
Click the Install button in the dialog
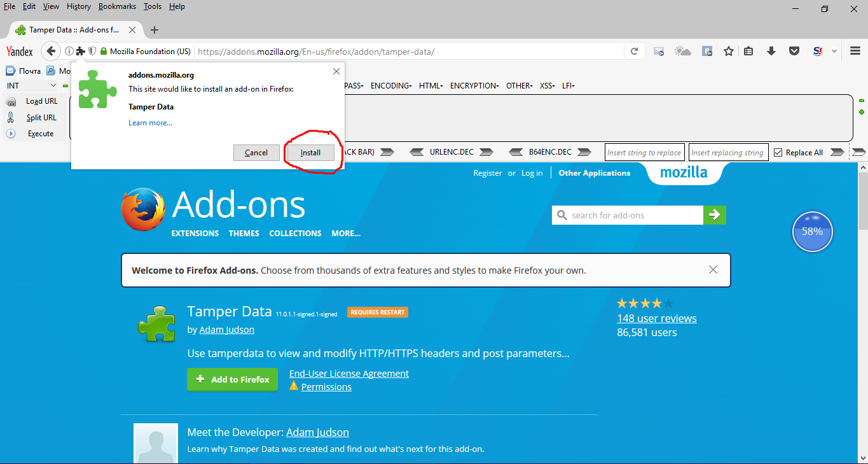310,152
